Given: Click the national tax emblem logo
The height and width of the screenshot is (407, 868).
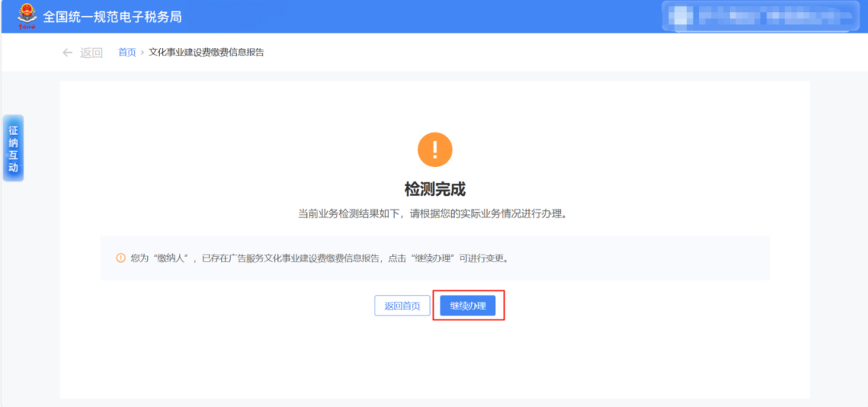Looking at the screenshot, I should coord(27,16).
